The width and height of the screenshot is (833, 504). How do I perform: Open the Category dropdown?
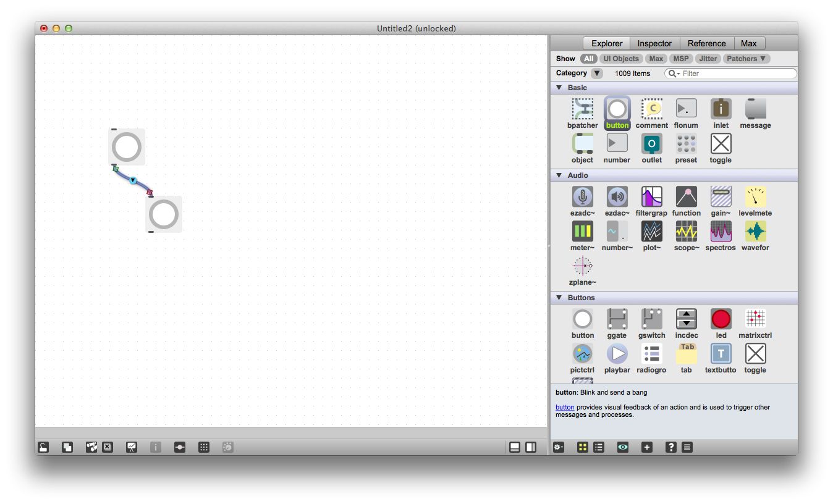pos(596,73)
